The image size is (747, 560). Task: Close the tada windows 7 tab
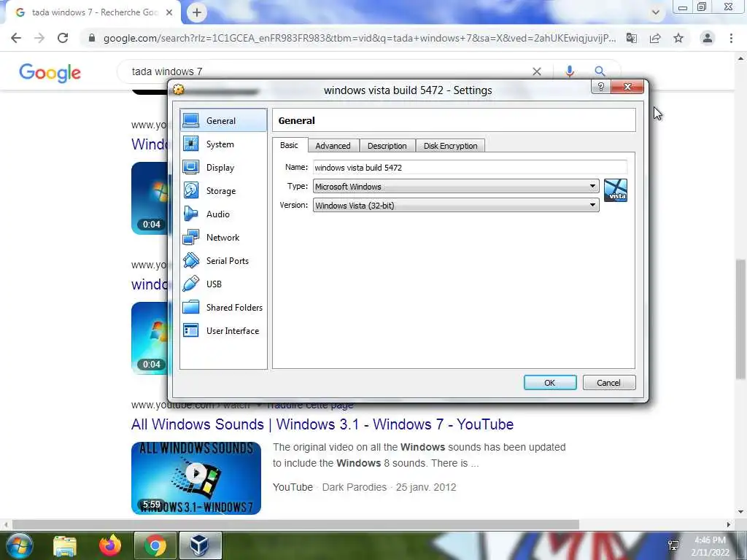pos(169,12)
